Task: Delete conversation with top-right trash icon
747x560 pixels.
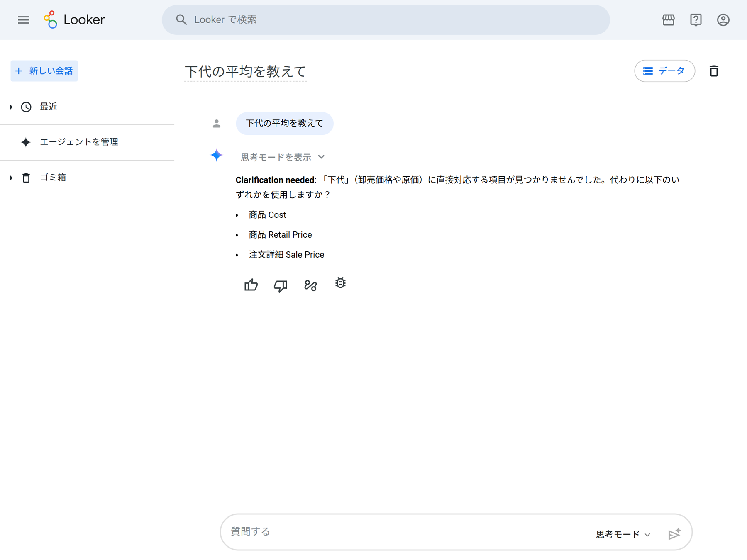Action: tap(714, 71)
